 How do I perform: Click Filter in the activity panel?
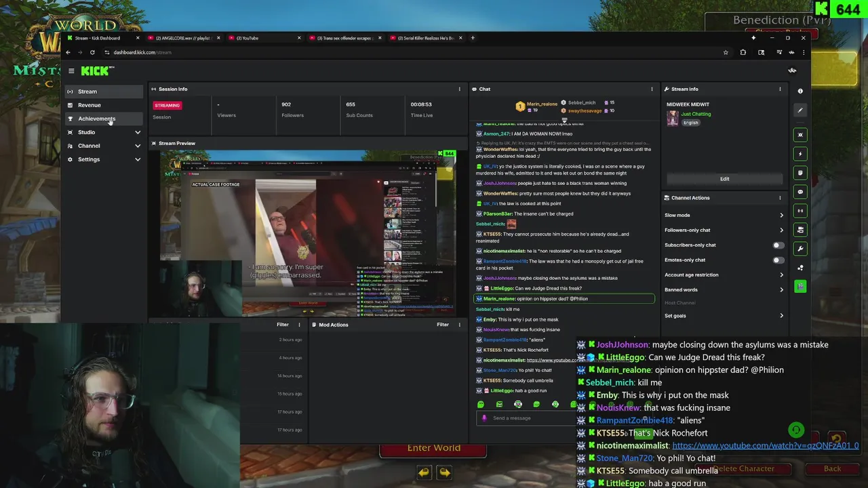pos(283,325)
